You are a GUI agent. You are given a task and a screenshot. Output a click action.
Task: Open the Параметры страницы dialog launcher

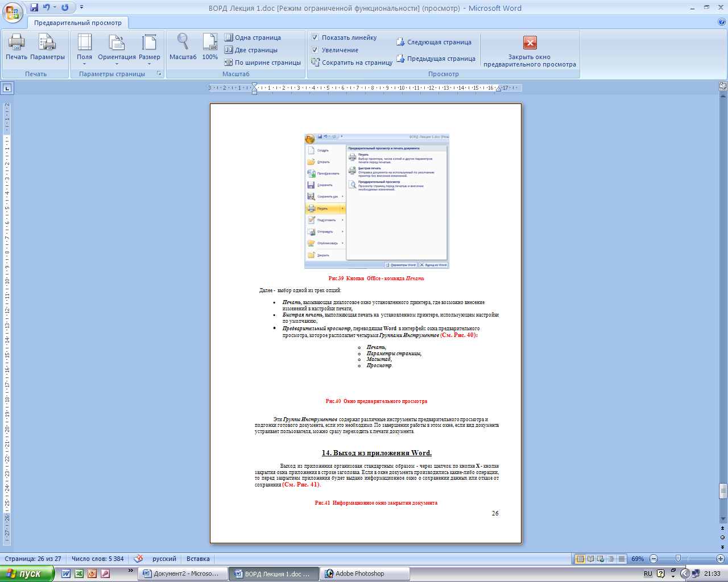pyautogui.click(x=159, y=74)
